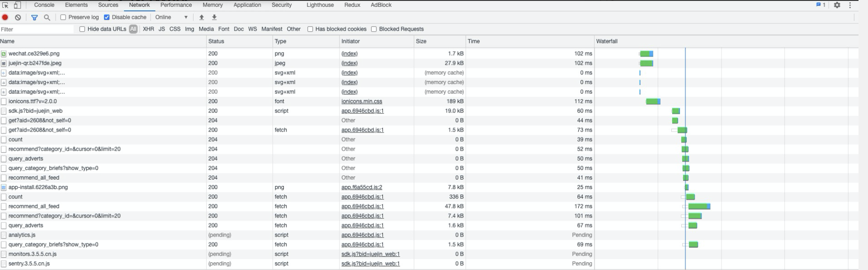Stop recording the network log

pyautogui.click(x=5, y=17)
